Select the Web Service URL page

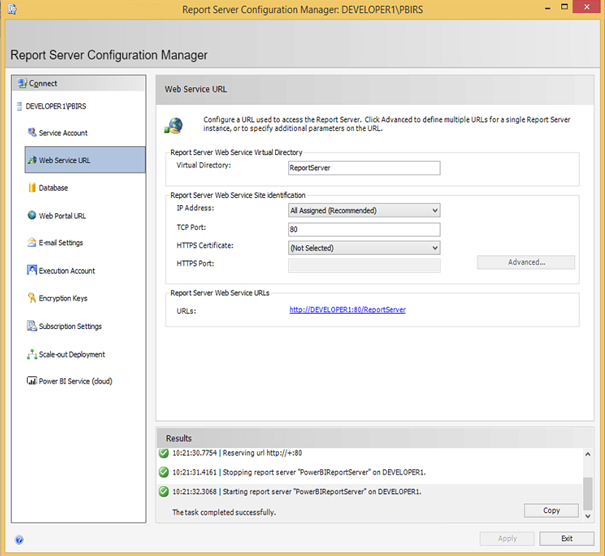(85, 160)
